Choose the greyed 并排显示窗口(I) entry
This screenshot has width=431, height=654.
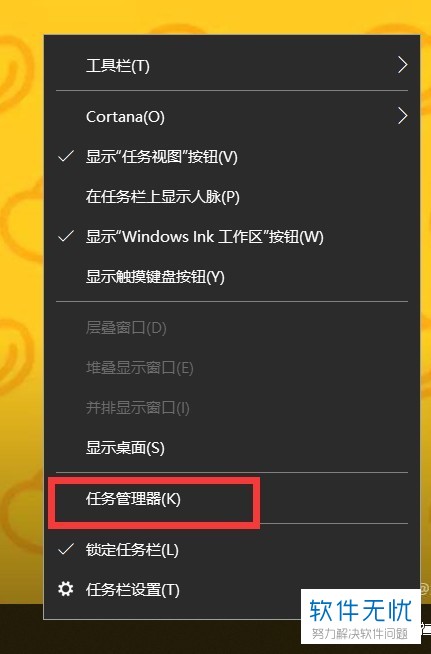tap(232, 408)
